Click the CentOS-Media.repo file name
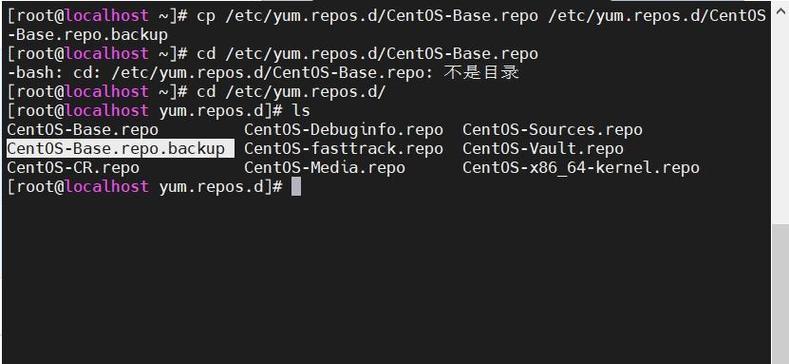 click(x=325, y=168)
